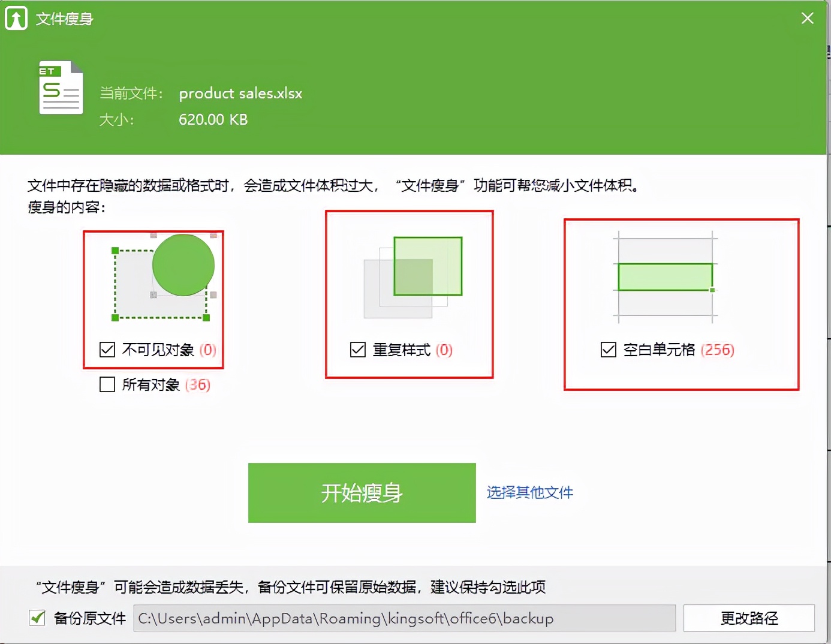Click the green highlighted cell row graphic
The height and width of the screenshot is (644, 831).
coord(663,277)
